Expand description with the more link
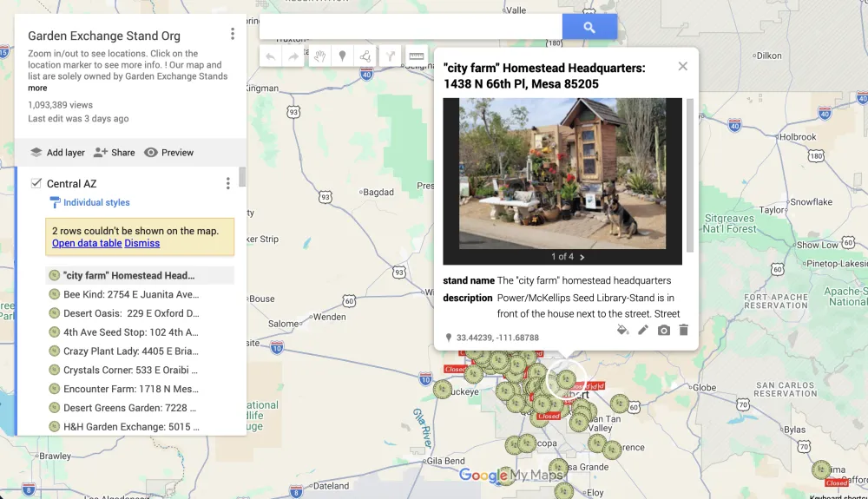 [37, 88]
